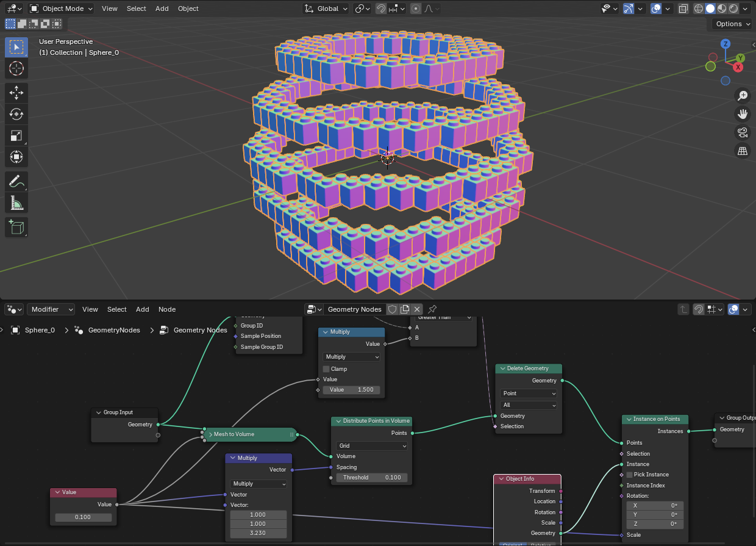This screenshot has height=546, width=756.
Task: Toggle proportional editing in viewport header
Action: 416,9
